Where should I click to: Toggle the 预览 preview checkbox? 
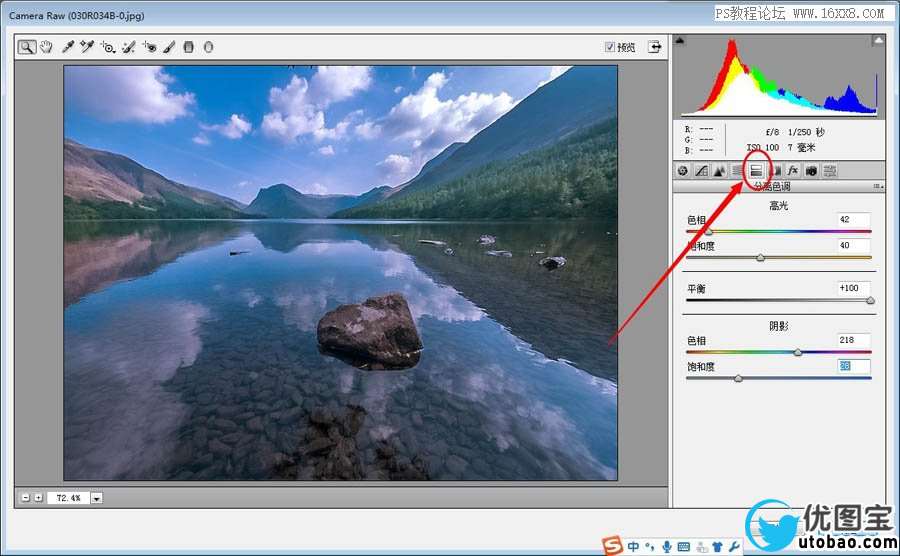pyautogui.click(x=610, y=47)
